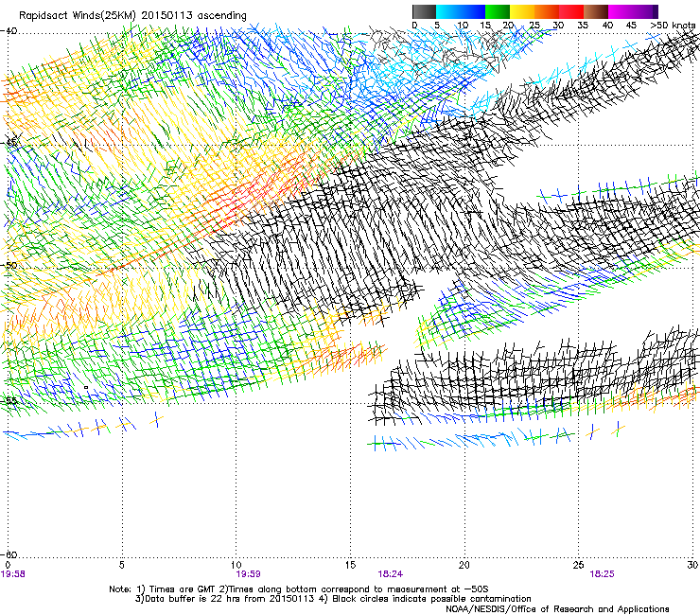700x615 pixels.
Task: Click the magenta 40-45 knots legend swatch
Action: click(x=621, y=11)
